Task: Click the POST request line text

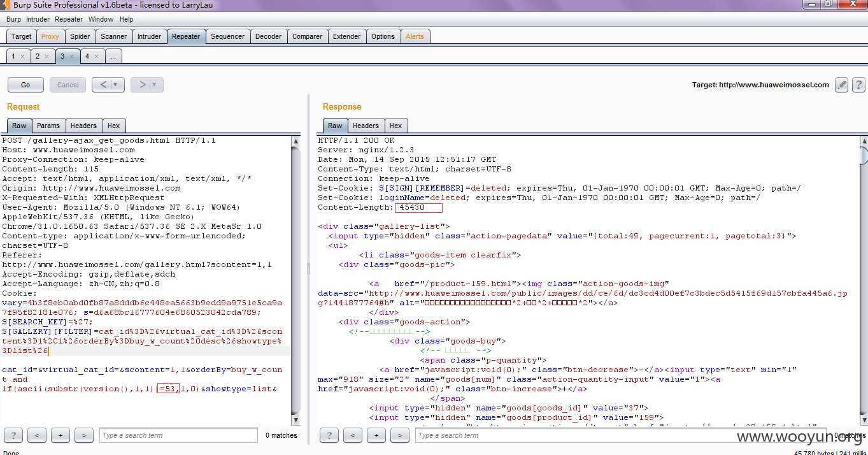Action: click(x=109, y=140)
